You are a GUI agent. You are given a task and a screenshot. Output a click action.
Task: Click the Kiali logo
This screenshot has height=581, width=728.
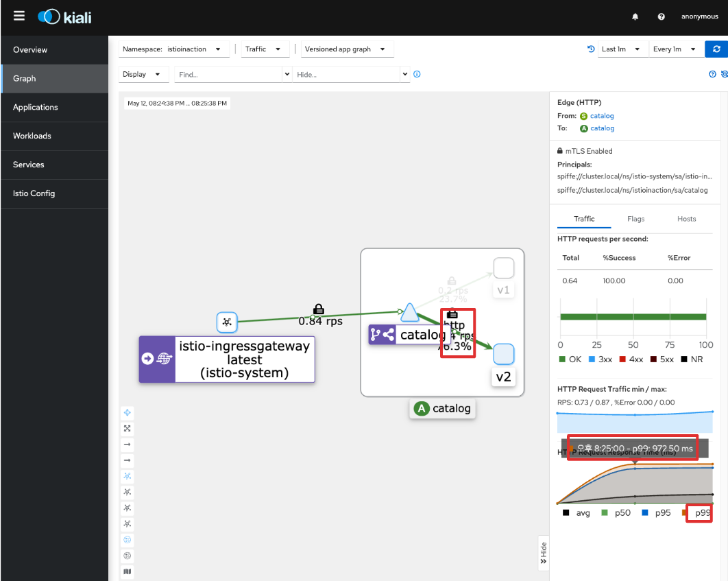point(64,17)
